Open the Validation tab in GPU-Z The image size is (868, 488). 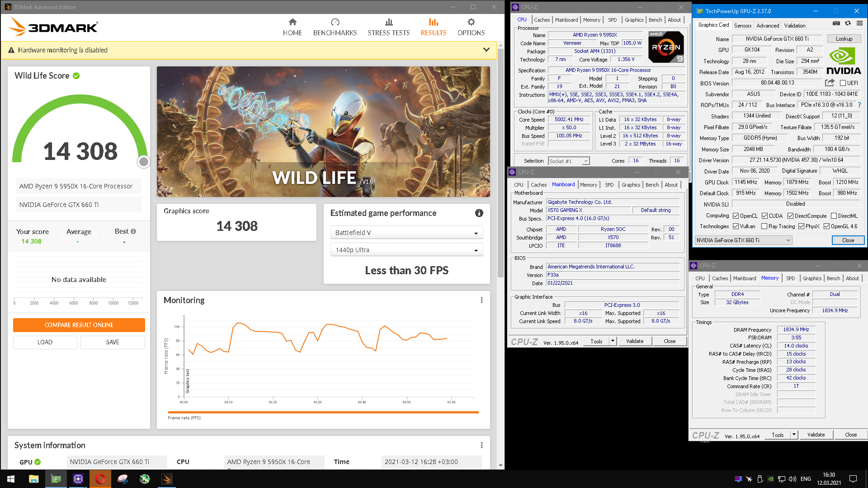click(794, 26)
